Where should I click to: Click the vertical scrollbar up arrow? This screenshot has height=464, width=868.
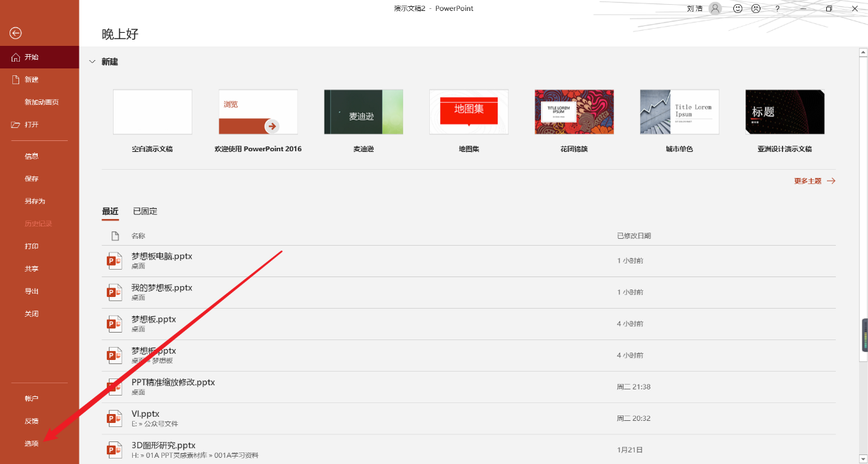click(x=863, y=52)
